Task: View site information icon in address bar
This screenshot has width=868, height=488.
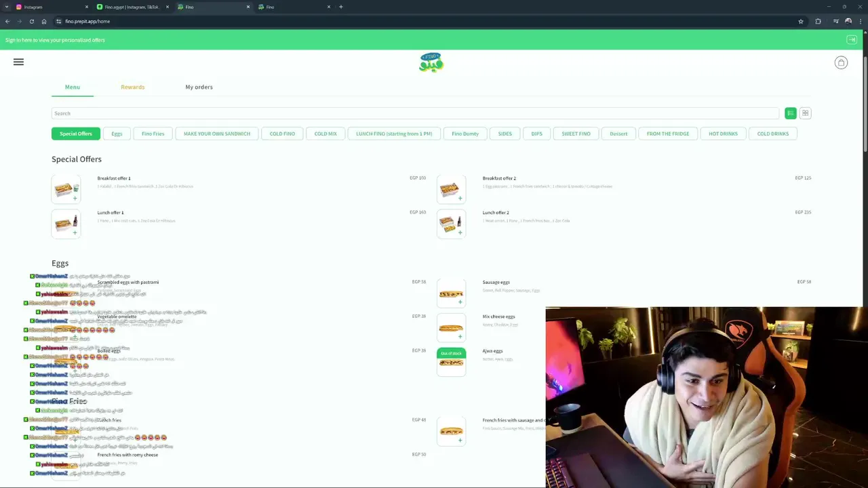Action: (x=59, y=21)
